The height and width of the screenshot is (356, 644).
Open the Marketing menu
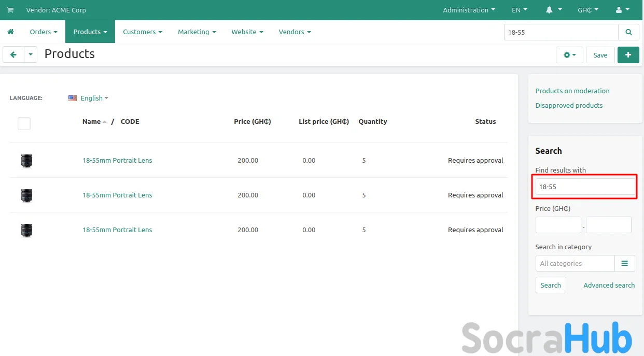197,32
